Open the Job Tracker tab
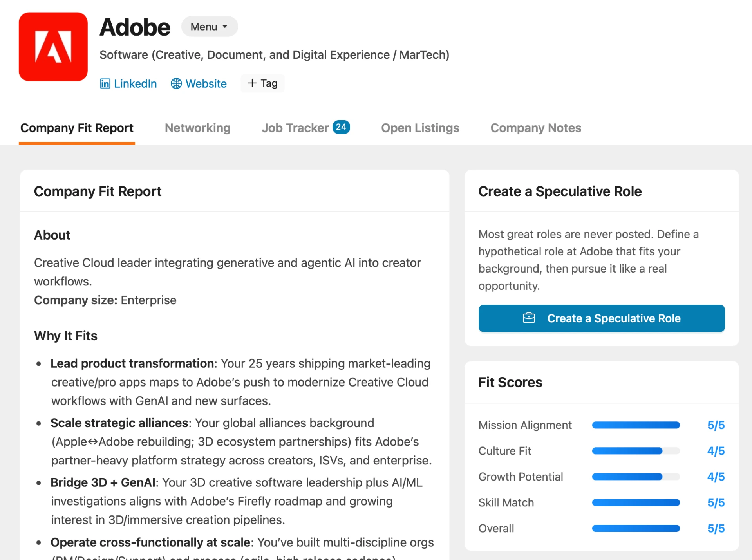 click(306, 128)
